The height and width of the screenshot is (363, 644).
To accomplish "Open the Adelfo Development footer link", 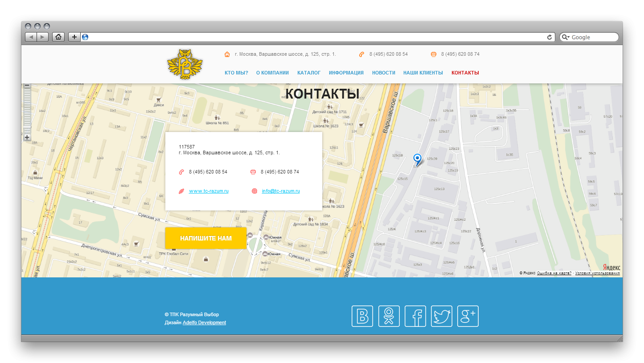I will coord(204,322).
